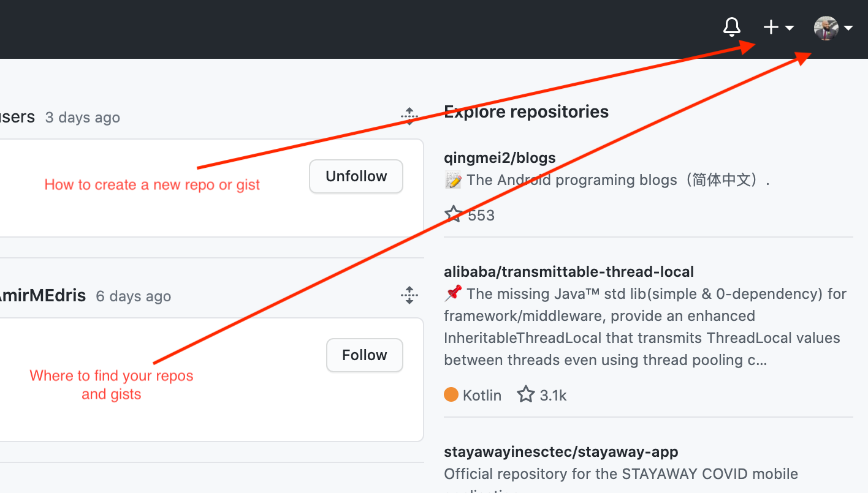Expand the caret next to the avatar

848,28
